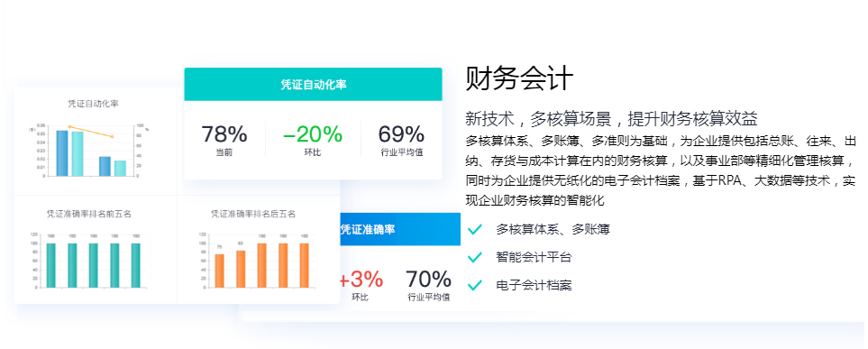This screenshot has width=868, height=349.
Task: Select the 凭证准确率 blue header
Action: point(399,229)
